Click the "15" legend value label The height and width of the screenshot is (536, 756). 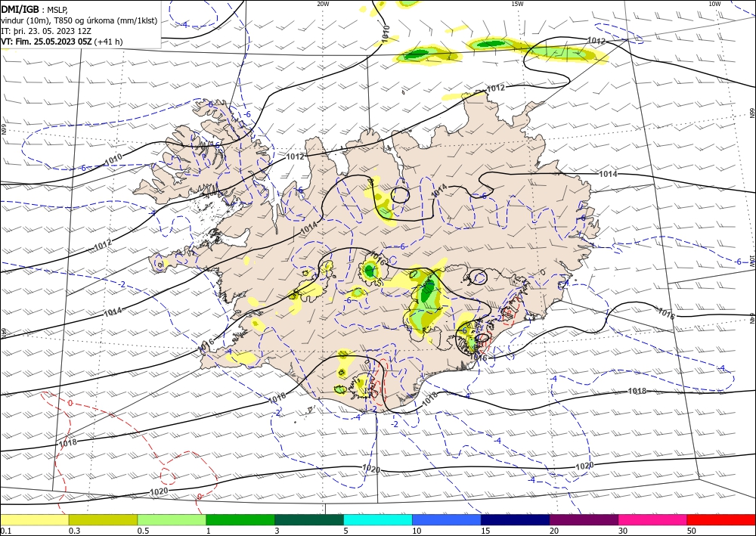[485, 531]
